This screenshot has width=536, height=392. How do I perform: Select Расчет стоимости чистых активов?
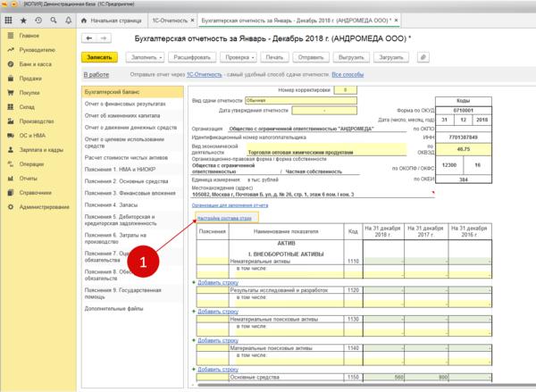(132, 157)
